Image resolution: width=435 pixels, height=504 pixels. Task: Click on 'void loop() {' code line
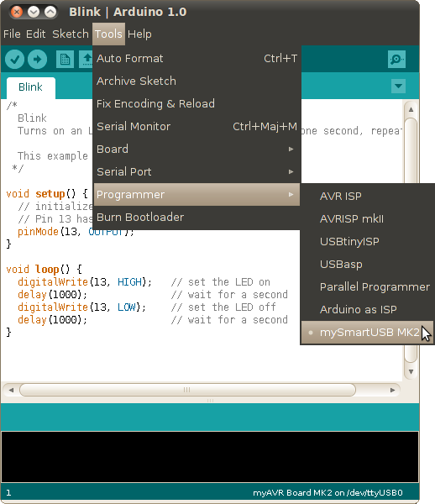click(x=44, y=269)
